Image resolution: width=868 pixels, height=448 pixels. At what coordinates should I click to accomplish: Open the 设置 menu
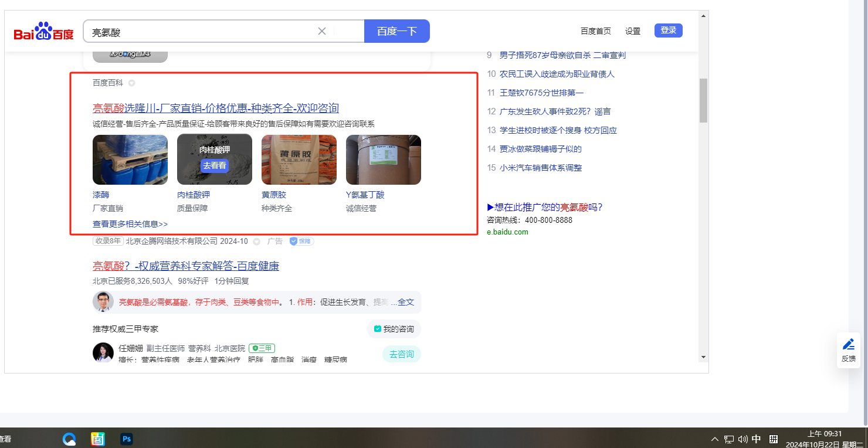[633, 31]
